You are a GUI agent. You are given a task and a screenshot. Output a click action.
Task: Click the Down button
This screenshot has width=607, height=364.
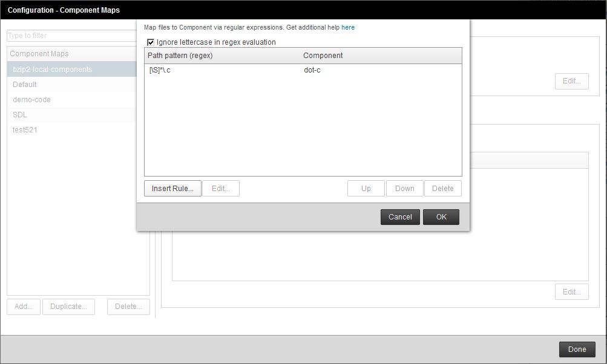pyautogui.click(x=404, y=189)
